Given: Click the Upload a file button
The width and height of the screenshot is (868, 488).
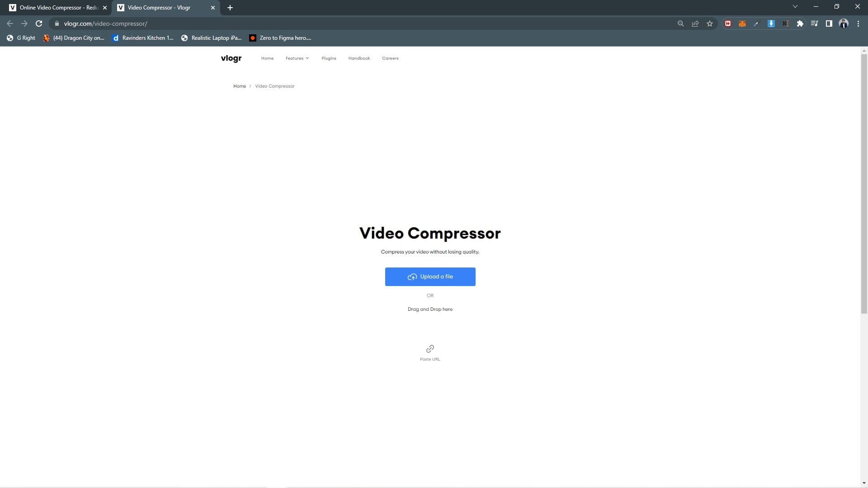Looking at the screenshot, I should 430,277.
